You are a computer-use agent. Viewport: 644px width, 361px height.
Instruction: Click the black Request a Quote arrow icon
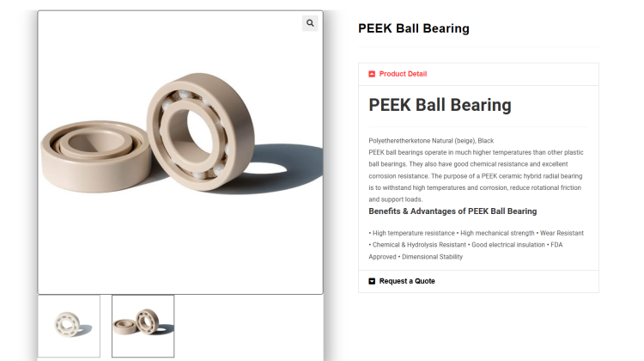(x=372, y=281)
